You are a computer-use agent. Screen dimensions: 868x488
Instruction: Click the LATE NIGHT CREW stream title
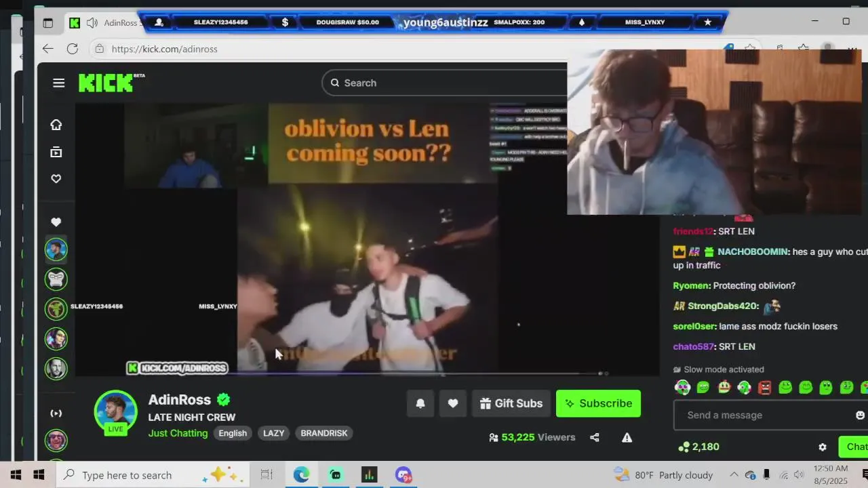tap(192, 418)
